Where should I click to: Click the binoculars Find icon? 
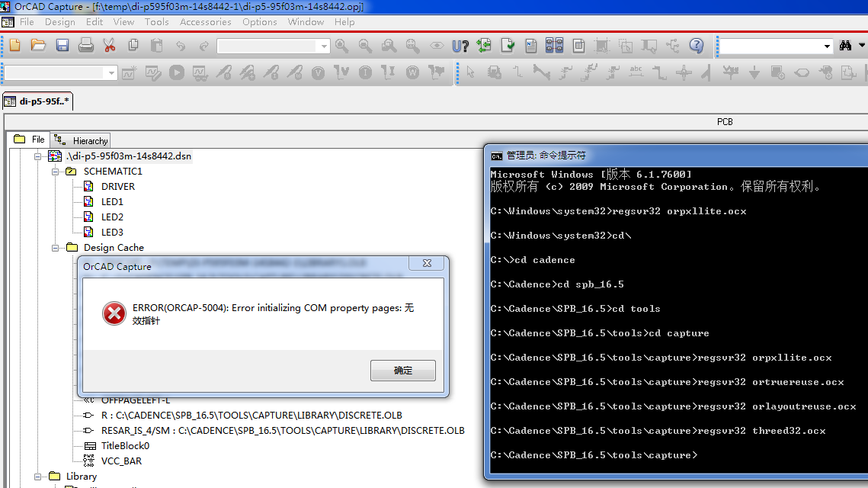coord(845,46)
